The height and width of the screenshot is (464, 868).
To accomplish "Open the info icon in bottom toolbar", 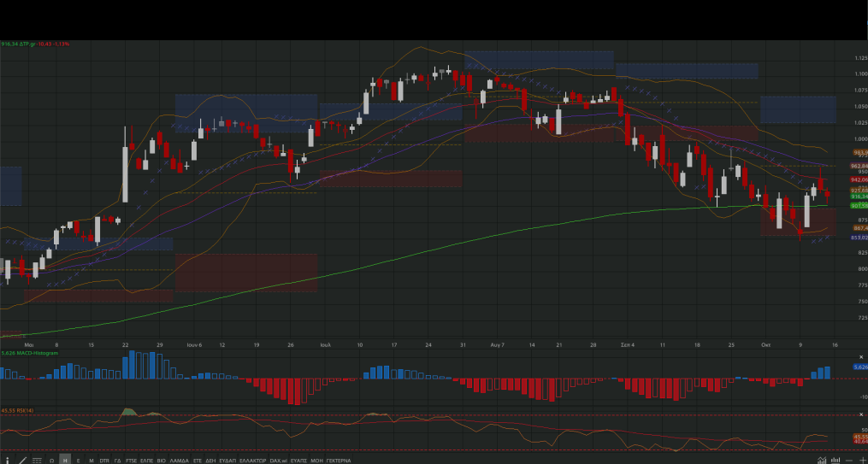I will (x=7, y=460).
